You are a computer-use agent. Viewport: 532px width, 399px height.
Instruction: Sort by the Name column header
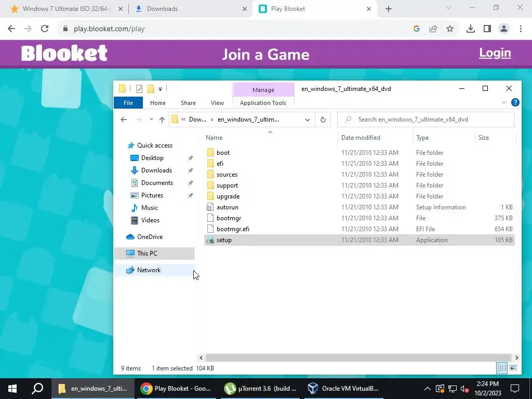[x=270, y=138]
